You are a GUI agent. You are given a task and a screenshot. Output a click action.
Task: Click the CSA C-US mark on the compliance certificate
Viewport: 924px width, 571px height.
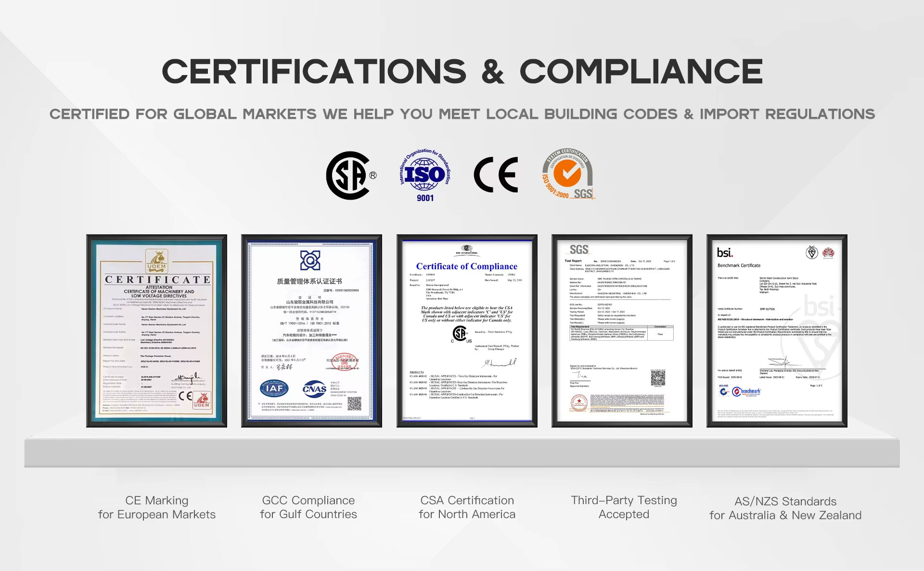pos(461,334)
